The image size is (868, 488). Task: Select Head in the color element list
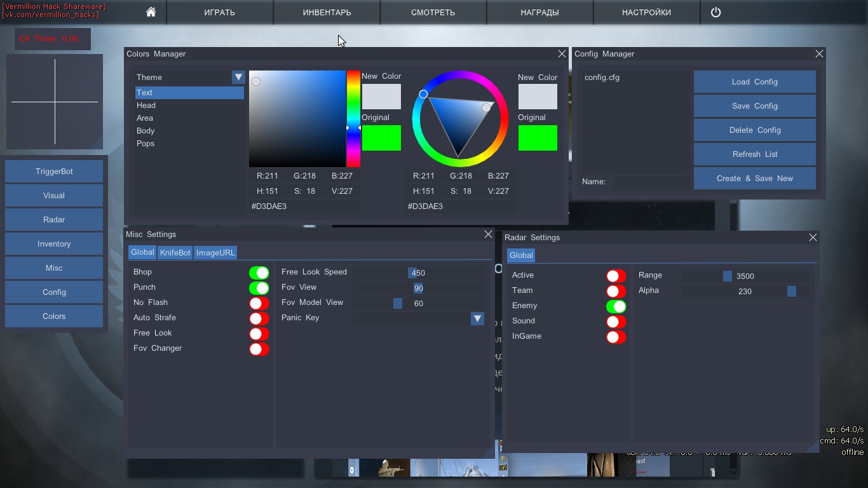click(x=146, y=105)
